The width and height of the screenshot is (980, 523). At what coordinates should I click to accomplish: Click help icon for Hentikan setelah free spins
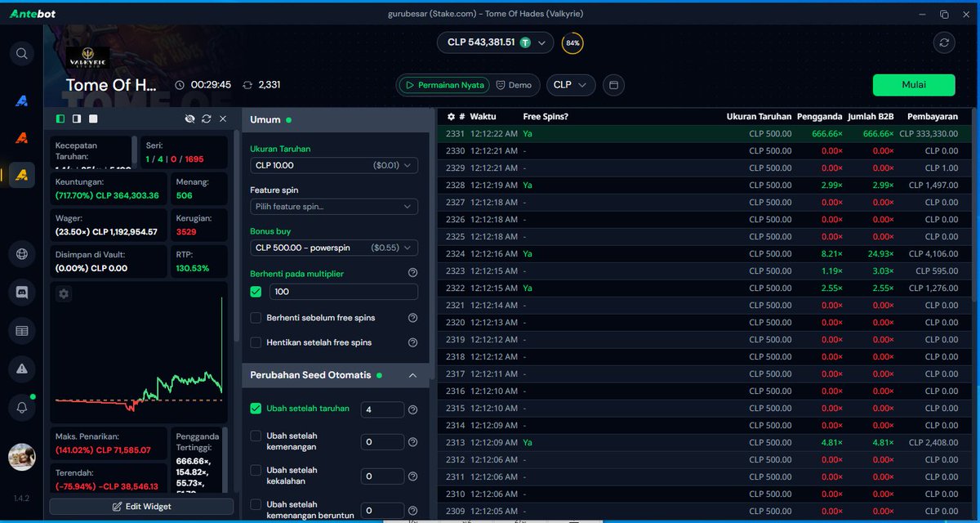pos(412,342)
